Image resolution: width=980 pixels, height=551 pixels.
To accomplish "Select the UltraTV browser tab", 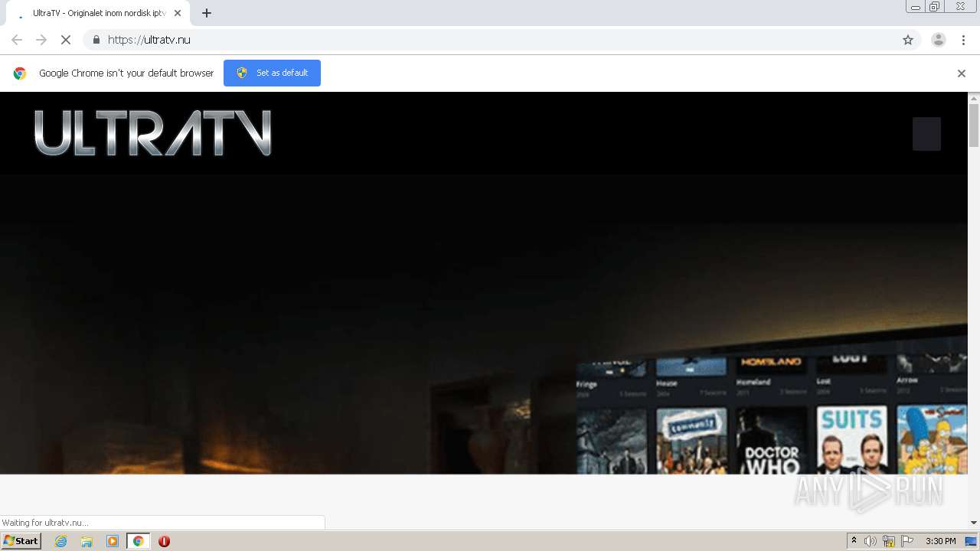I will pyautogui.click(x=98, y=13).
